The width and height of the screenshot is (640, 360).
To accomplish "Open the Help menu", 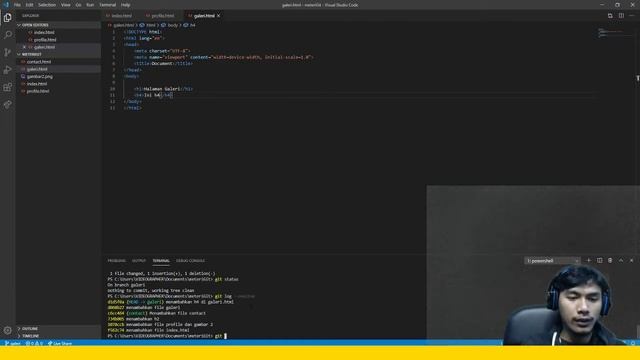I will [126, 5].
